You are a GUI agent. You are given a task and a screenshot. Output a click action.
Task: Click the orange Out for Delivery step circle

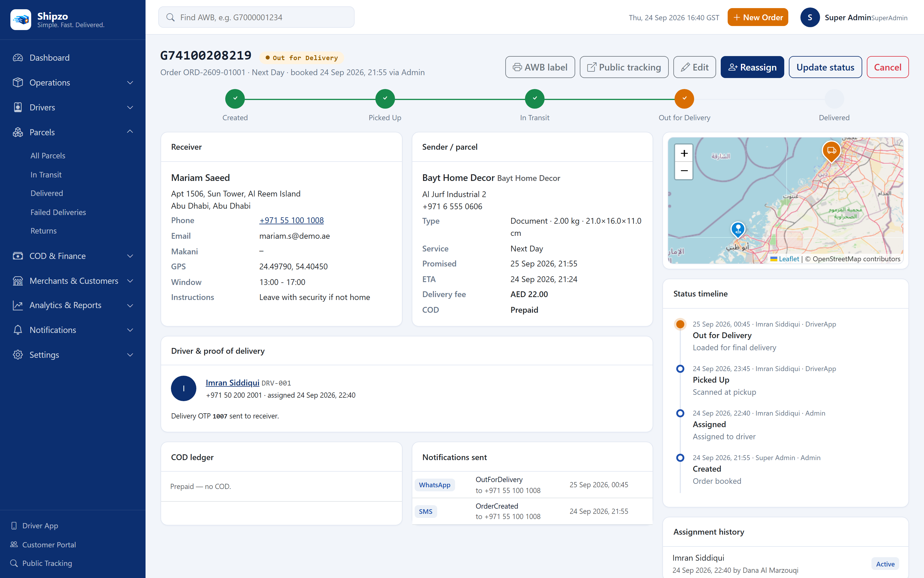click(x=684, y=99)
